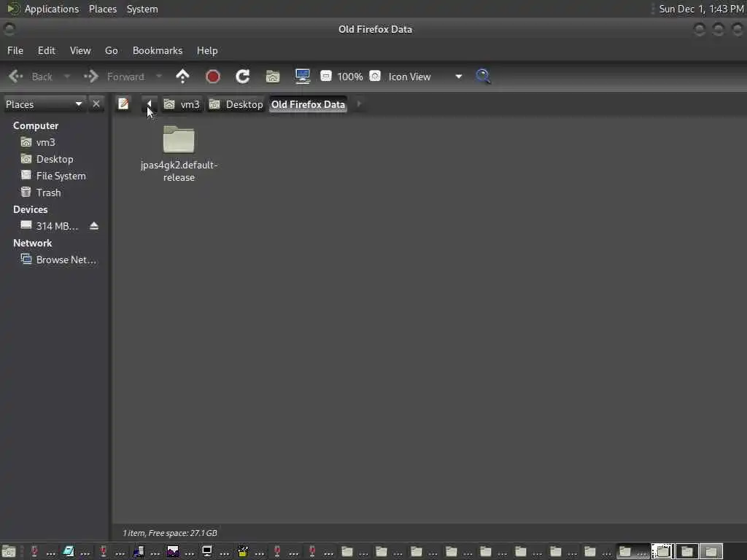
Task: Open the Bookmarks menu
Action: [158, 50]
